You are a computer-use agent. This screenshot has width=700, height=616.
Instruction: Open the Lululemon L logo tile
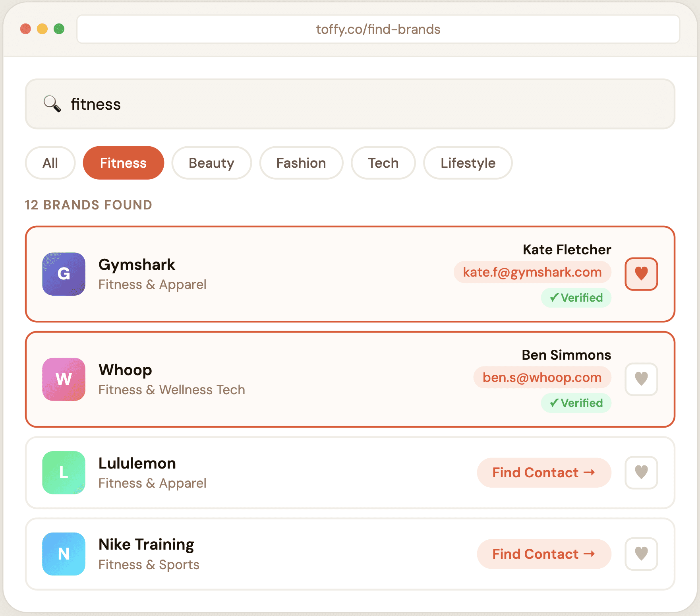coord(64,473)
